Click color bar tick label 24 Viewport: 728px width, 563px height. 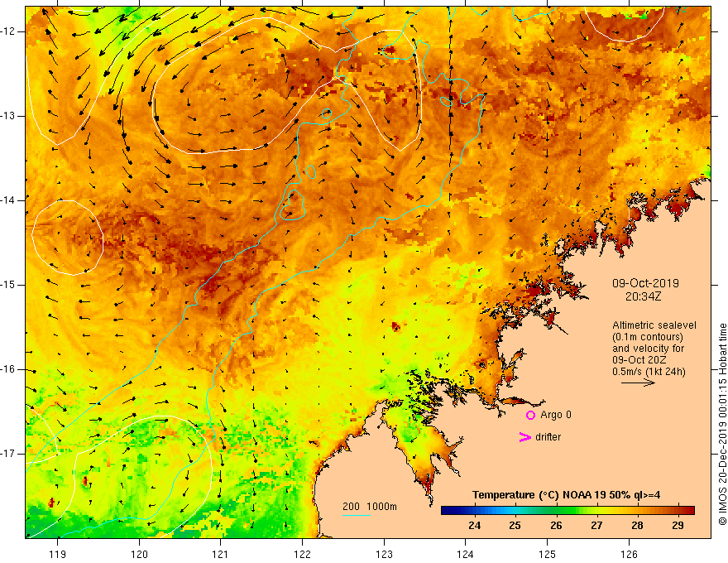pos(475,526)
